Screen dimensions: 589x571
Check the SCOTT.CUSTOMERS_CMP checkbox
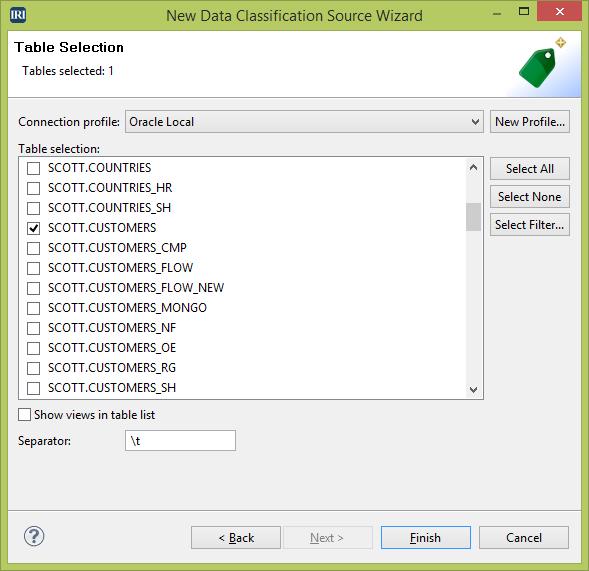point(33,248)
